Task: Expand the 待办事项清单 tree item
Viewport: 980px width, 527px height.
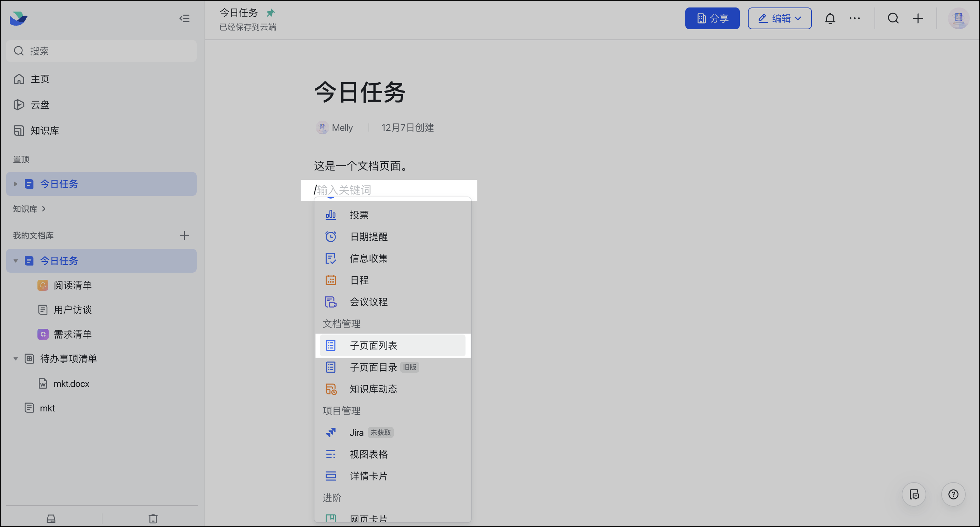Action: click(x=15, y=358)
